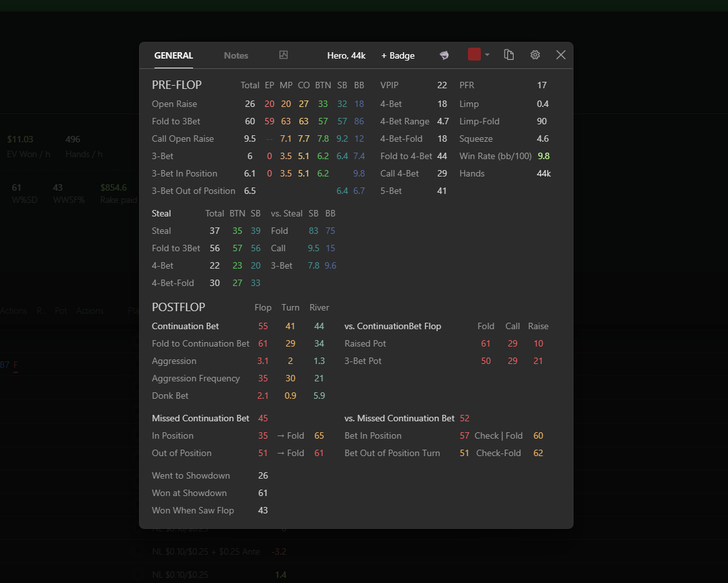Click the shark player-type icon
Image resolution: width=728 pixels, height=583 pixels.
coord(444,55)
